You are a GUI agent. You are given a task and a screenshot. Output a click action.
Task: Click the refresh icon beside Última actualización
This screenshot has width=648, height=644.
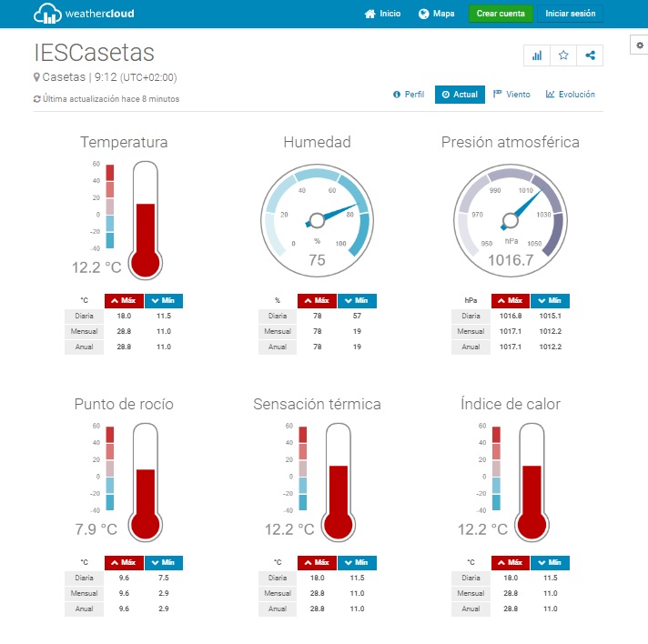coord(36,99)
